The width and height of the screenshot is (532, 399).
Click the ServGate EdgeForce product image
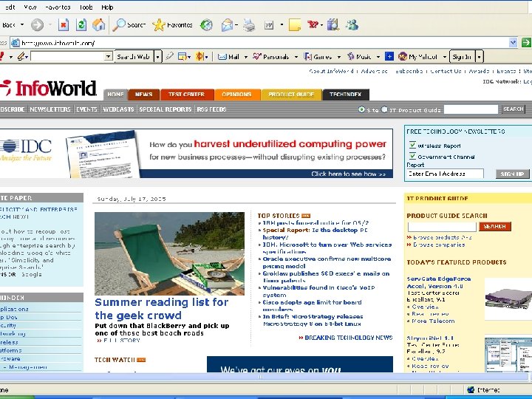(x=508, y=299)
